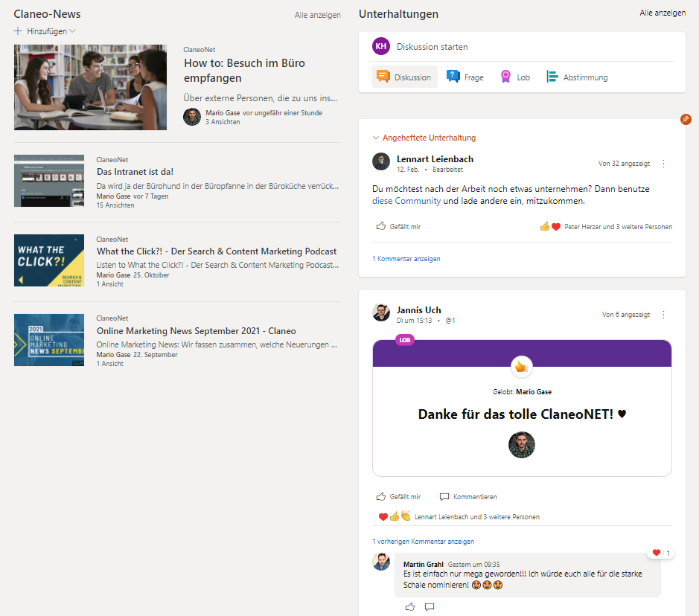The height and width of the screenshot is (616, 699).
Task: Like Martin Grahl's comment via thumbs-up icon
Action: pos(410,606)
